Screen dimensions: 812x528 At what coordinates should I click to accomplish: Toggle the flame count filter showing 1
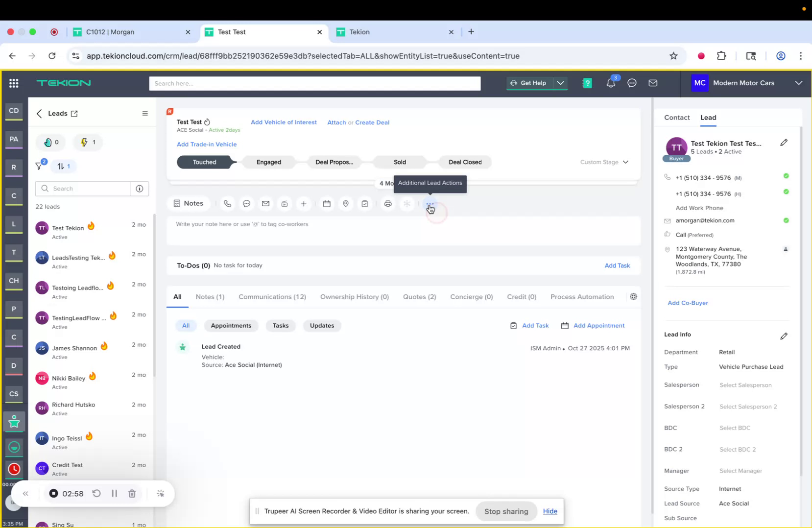click(88, 142)
